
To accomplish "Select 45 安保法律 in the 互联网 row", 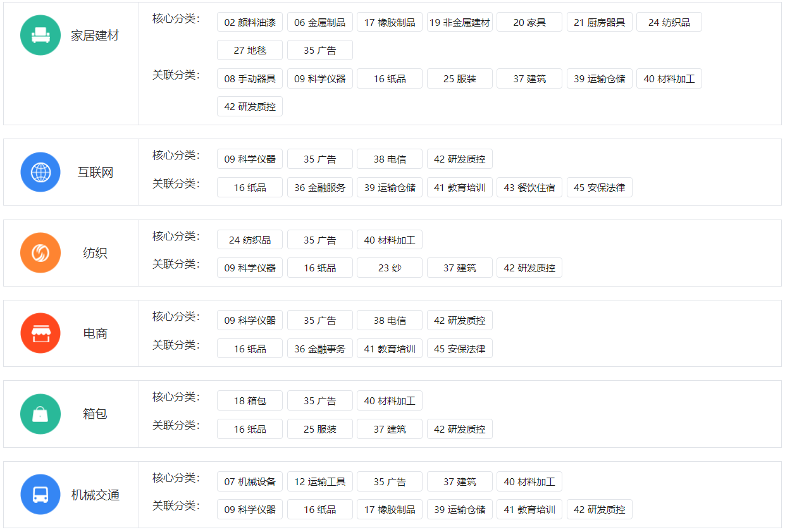I will click(x=600, y=187).
